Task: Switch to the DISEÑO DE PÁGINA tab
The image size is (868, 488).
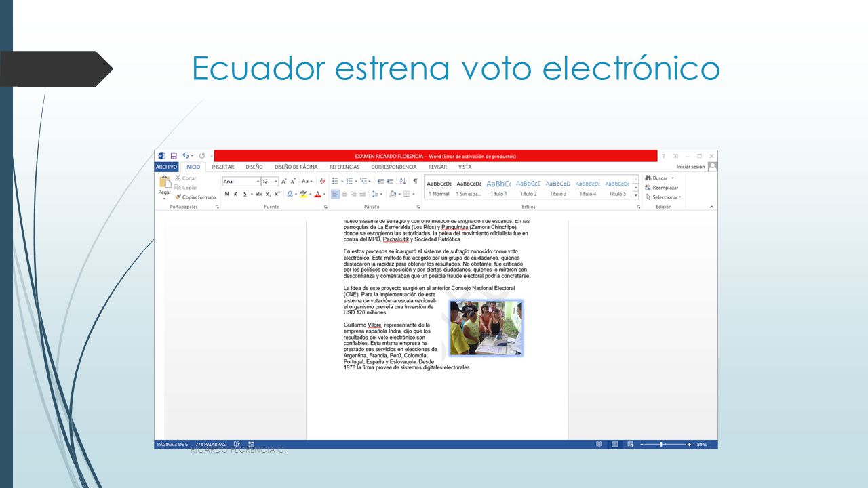Action: tap(296, 167)
